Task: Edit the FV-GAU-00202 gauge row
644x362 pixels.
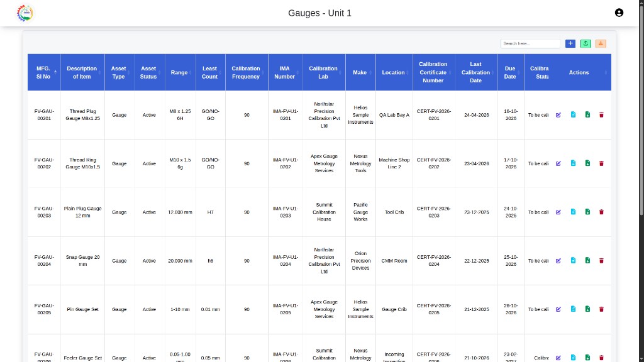Action: 558,163
